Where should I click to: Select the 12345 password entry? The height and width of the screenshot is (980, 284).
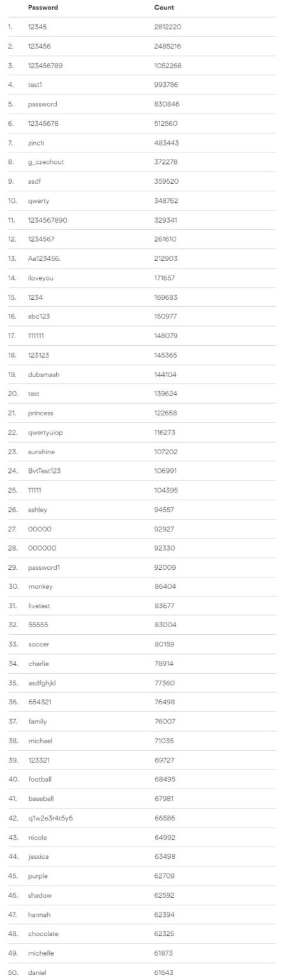click(x=38, y=27)
